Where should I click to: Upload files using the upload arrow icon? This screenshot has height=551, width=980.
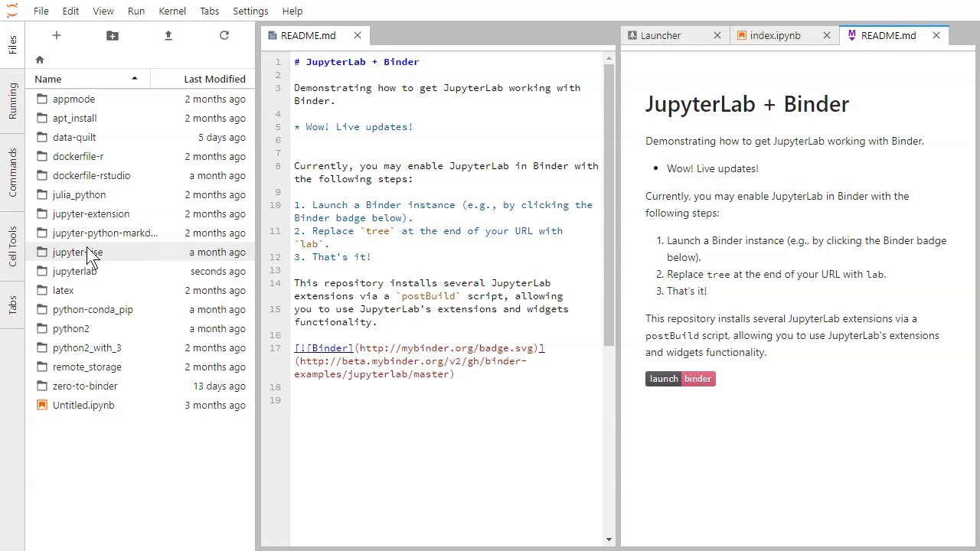[168, 35]
